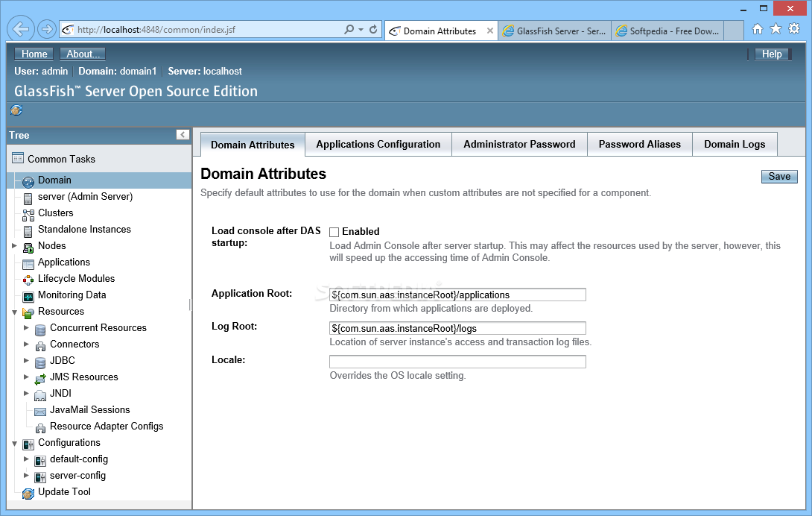Click the Resources folder icon
Image resolution: width=812 pixels, height=516 pixels.
(x=28, y=312)
